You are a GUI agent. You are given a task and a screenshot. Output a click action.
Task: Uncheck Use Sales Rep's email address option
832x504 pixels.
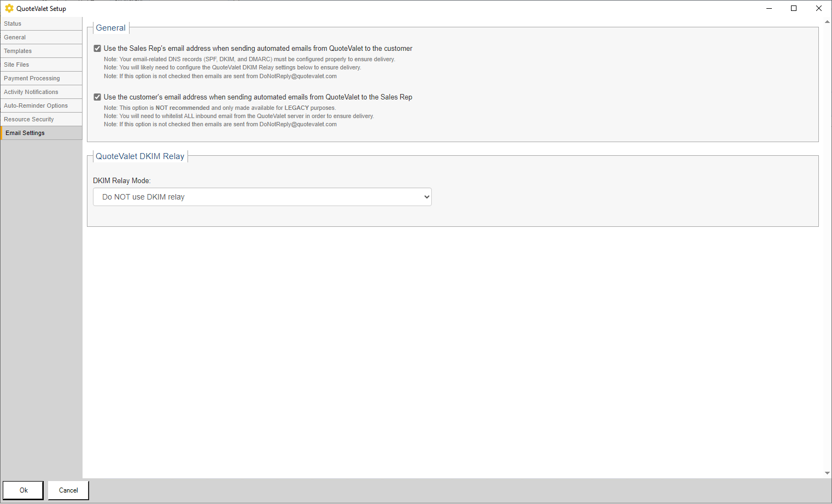tap(97, 49)
